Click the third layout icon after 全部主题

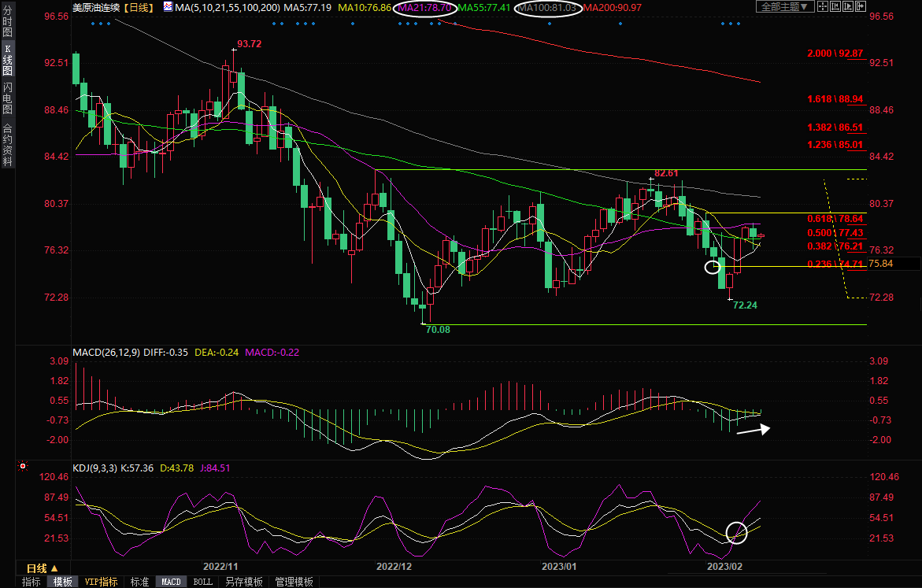click(850, 7)
